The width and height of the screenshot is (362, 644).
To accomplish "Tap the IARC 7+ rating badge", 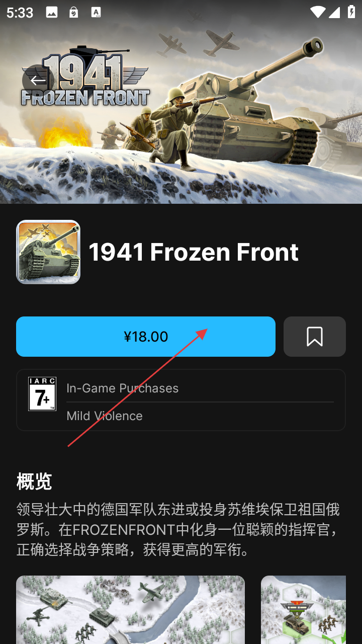I will coord(42,394).
